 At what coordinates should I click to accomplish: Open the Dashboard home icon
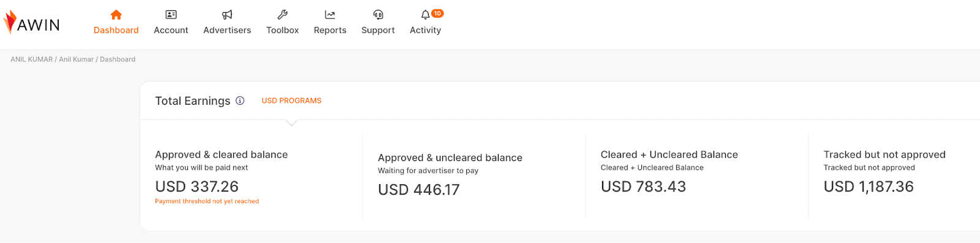click(116, 15)
